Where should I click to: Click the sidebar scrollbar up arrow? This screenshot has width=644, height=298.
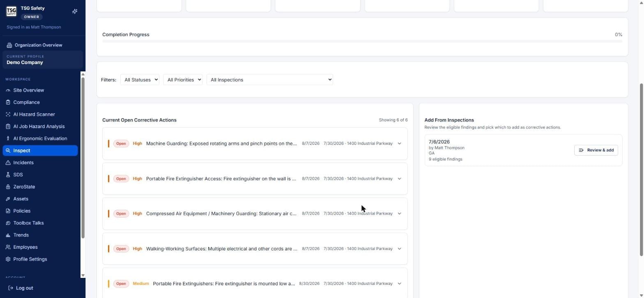pyautogui.click(x=83, y=74)
